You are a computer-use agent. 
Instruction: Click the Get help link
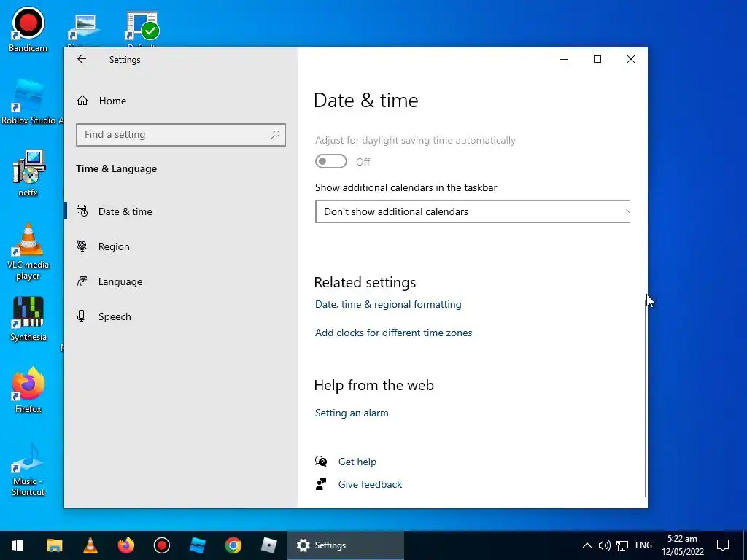[357, 462]
